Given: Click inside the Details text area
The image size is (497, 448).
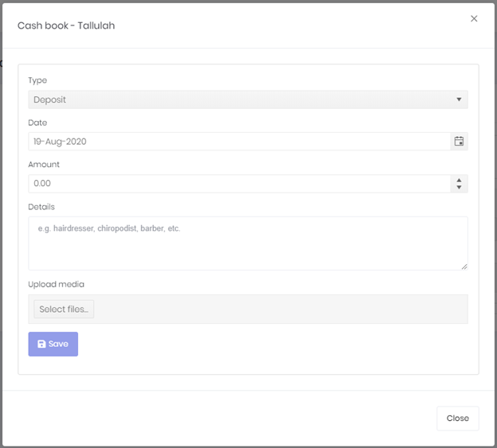Looking at the screenshot, I should pyautogui.click(x=248, y=243).
